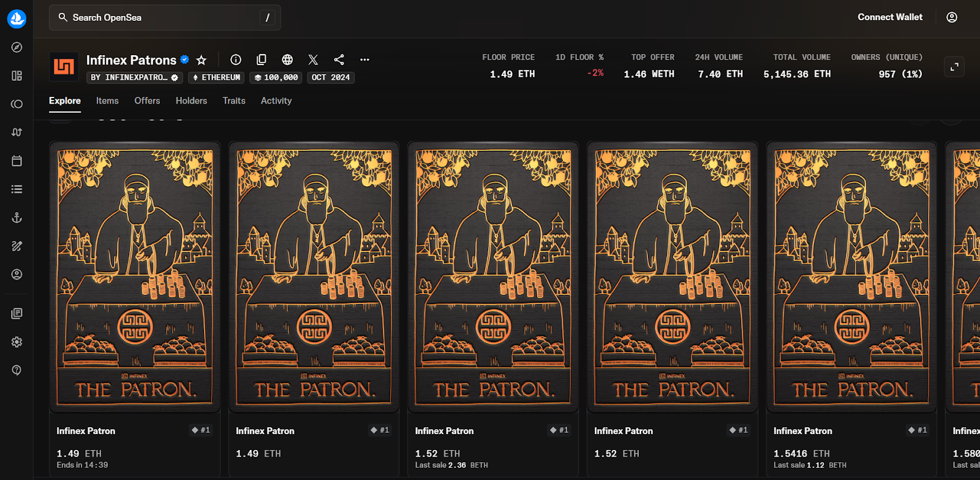Focus the Search OpenSea field
This screenshot has height=480, width=980.
tap(165, 18)
